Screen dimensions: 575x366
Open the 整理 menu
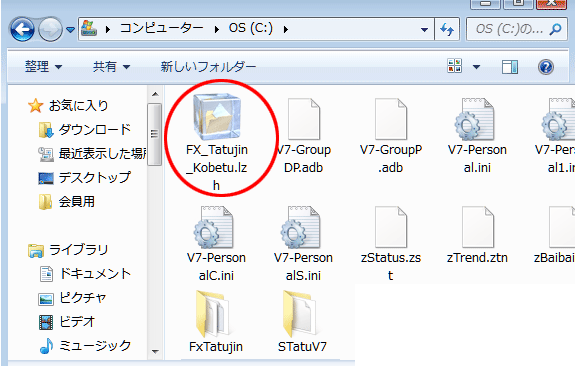[x=43, y=67]
